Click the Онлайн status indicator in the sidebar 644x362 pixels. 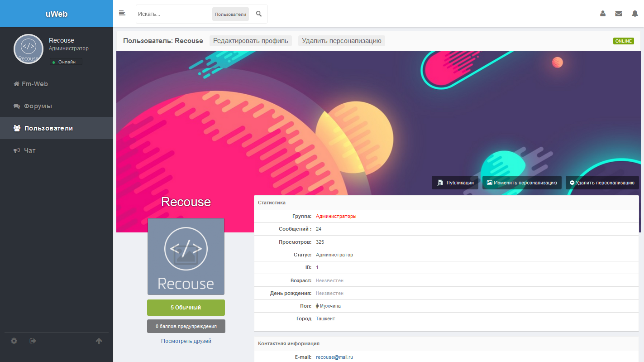click(x=66, y=62)
